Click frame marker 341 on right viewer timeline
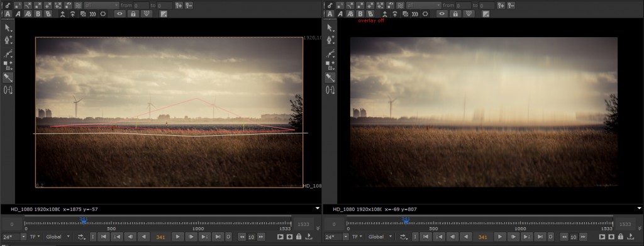644x246 pixels. 406,220
